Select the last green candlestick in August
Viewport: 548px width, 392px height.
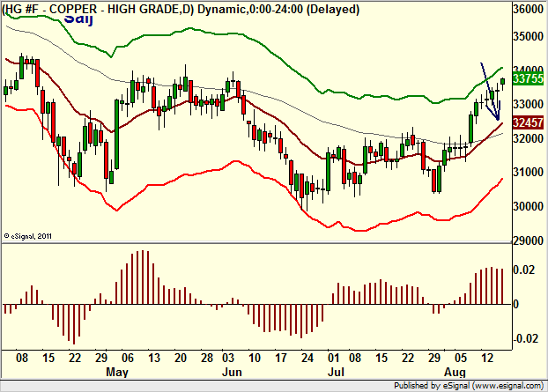coord(502,82)
